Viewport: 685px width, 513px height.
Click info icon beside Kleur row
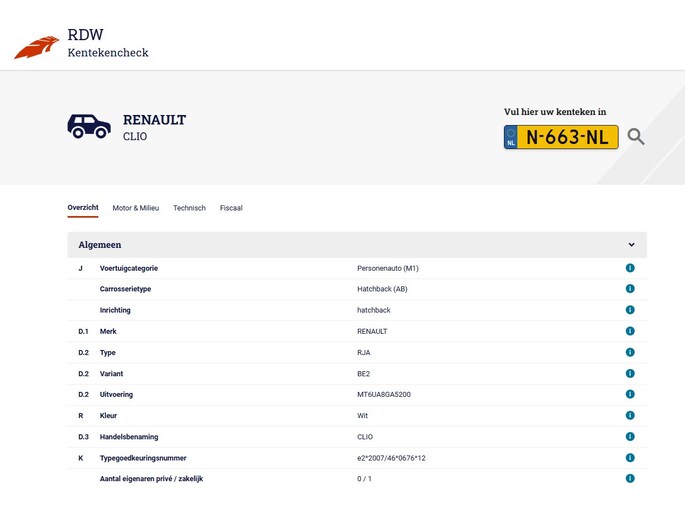(630, 415)
